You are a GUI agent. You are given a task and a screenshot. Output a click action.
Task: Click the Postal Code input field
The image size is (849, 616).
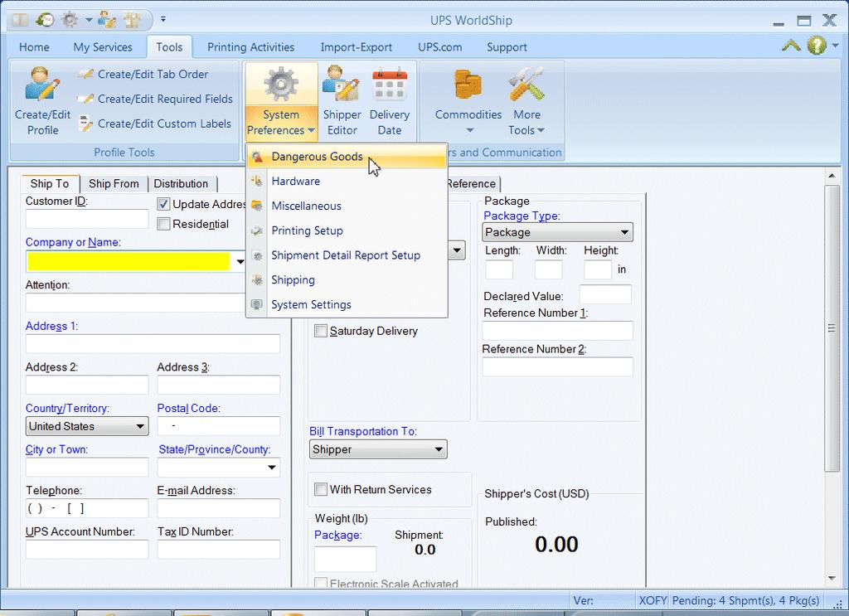[219, 426]
